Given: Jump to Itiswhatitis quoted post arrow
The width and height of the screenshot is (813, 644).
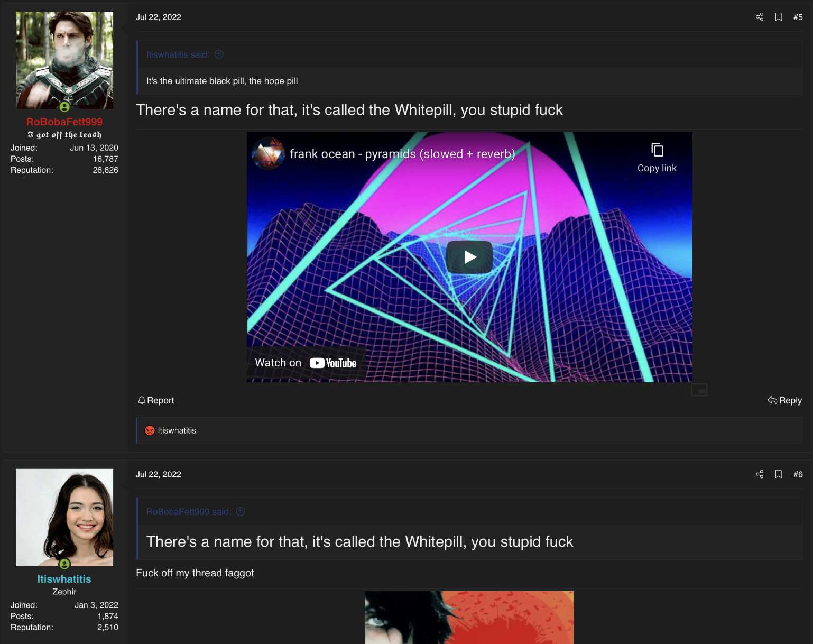Looking at the screenshot, I should [219, 54].
